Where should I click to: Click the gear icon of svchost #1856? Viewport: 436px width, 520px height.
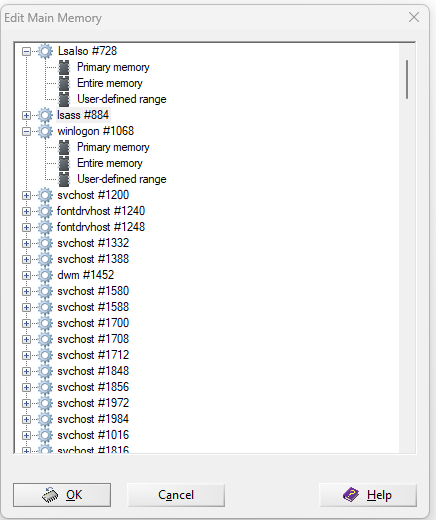coord(45,387)
